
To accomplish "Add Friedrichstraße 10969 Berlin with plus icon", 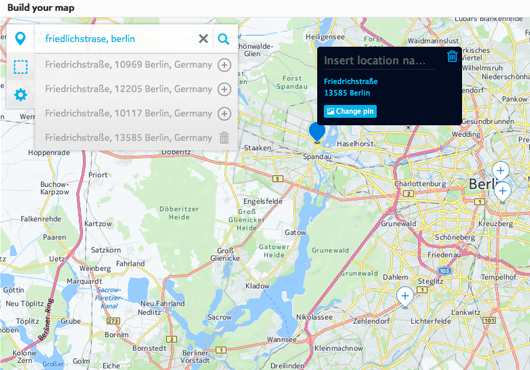I will tap(224, 65).
